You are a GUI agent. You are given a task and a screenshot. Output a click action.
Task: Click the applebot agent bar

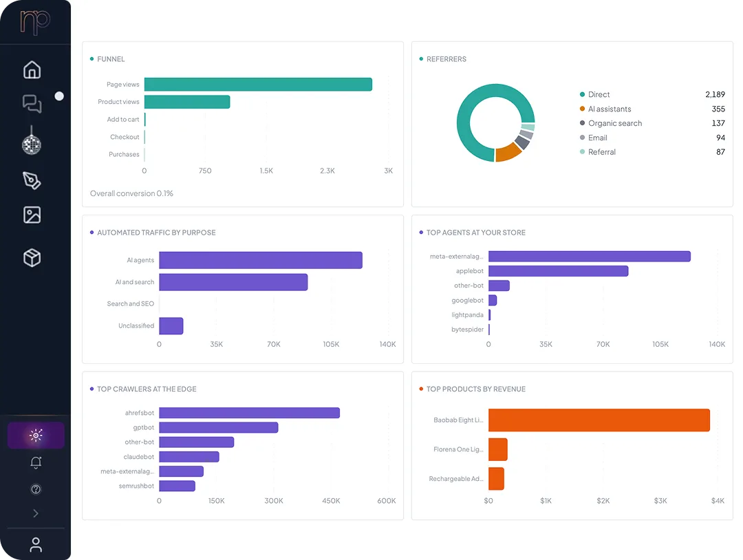coord(558,271)
